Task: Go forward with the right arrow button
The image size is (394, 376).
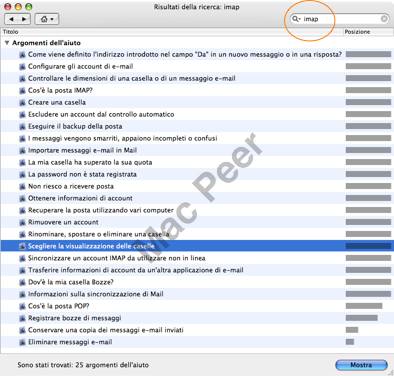Action: click(24, 19)
